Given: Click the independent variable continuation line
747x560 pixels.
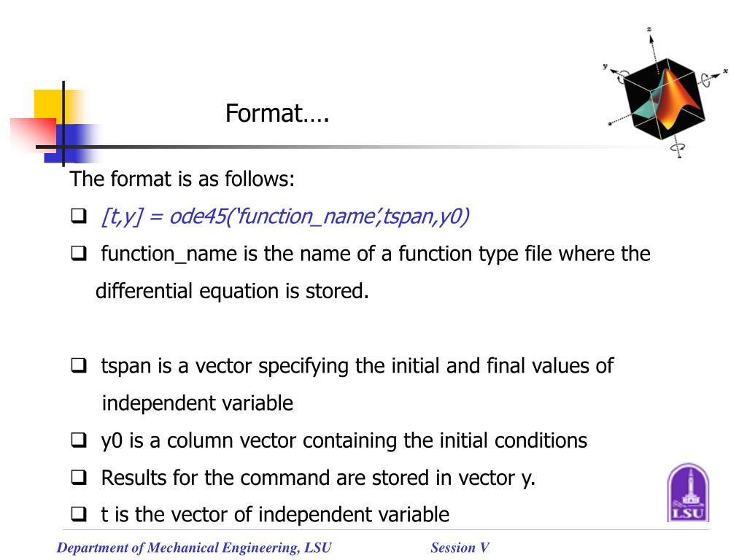Looking at the screenshot, I should [x=197, y=403].
